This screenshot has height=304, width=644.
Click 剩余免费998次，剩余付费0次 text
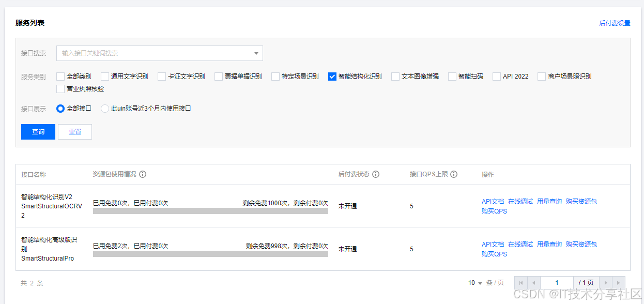[287, 246]
